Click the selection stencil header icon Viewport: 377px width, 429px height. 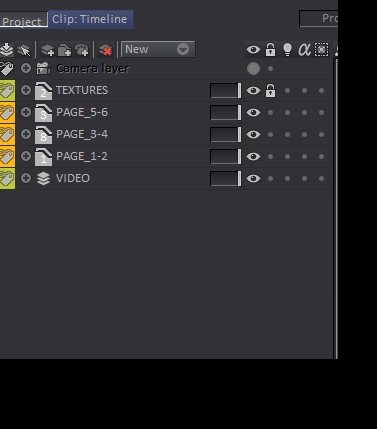(x=321, y=50)
